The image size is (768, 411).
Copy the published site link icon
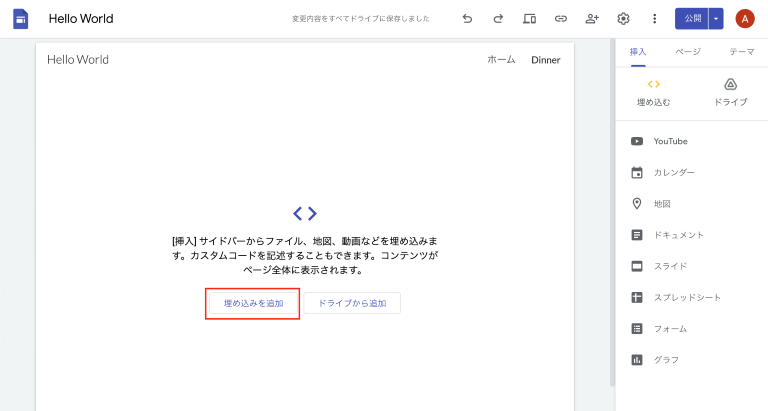[560, 18]
